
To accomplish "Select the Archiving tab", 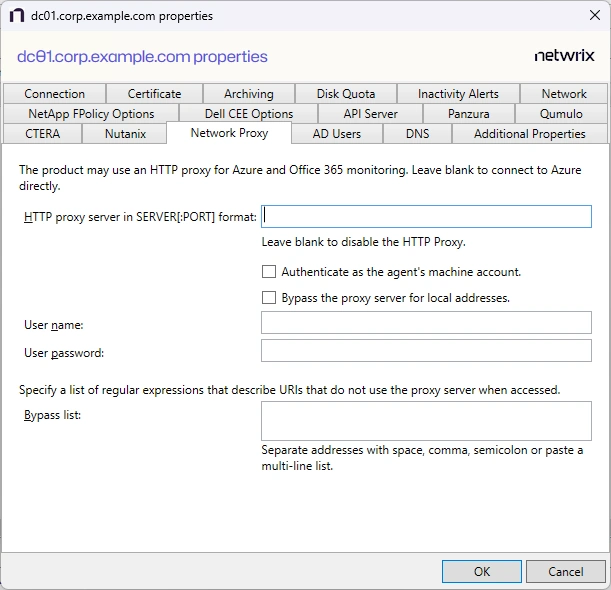I will (249, 94).
